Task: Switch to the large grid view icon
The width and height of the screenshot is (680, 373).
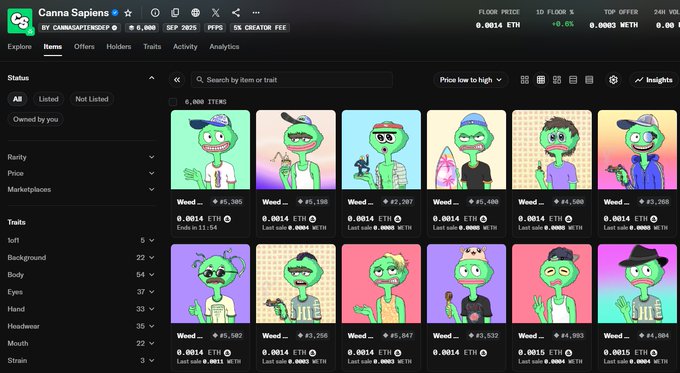Action: pos(525,80)
